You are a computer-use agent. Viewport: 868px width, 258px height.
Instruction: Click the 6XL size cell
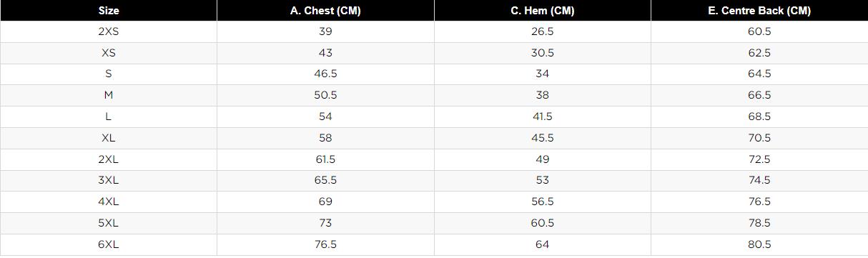click(x=109, y=245)
